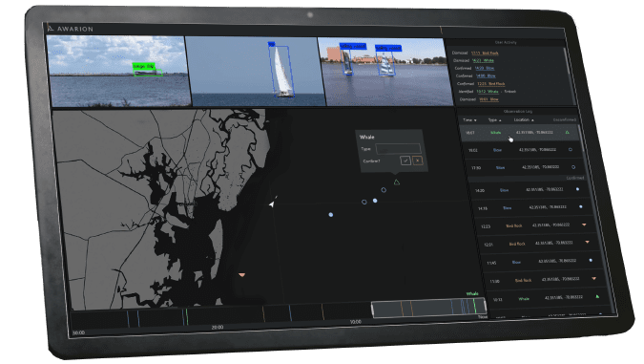This screenshot has width=644, height=364.
Task: Click the 20:00 label on the timeline
Action: (x=218, y=328)
